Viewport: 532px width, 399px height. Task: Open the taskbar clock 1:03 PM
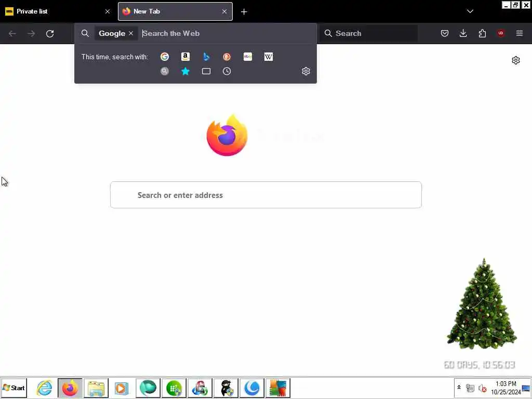pos(506,388)
